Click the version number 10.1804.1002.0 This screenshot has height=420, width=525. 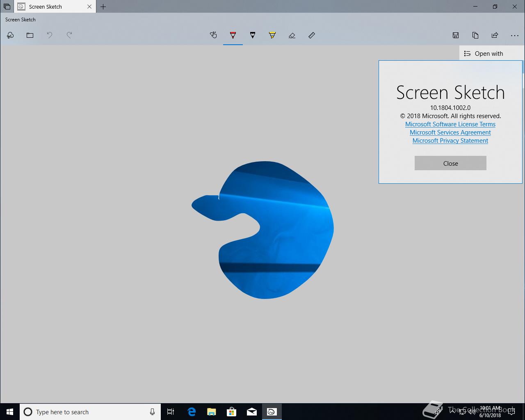[x=450, y=108]
